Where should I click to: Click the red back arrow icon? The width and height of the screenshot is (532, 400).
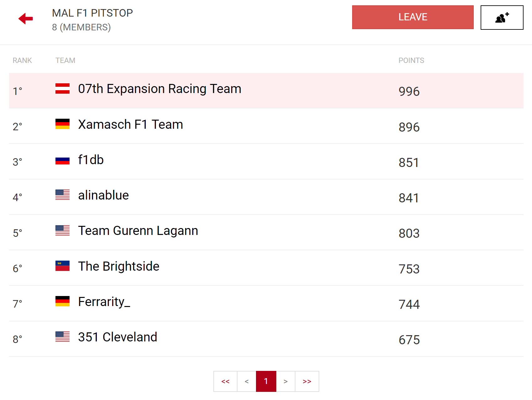[26, 18]
